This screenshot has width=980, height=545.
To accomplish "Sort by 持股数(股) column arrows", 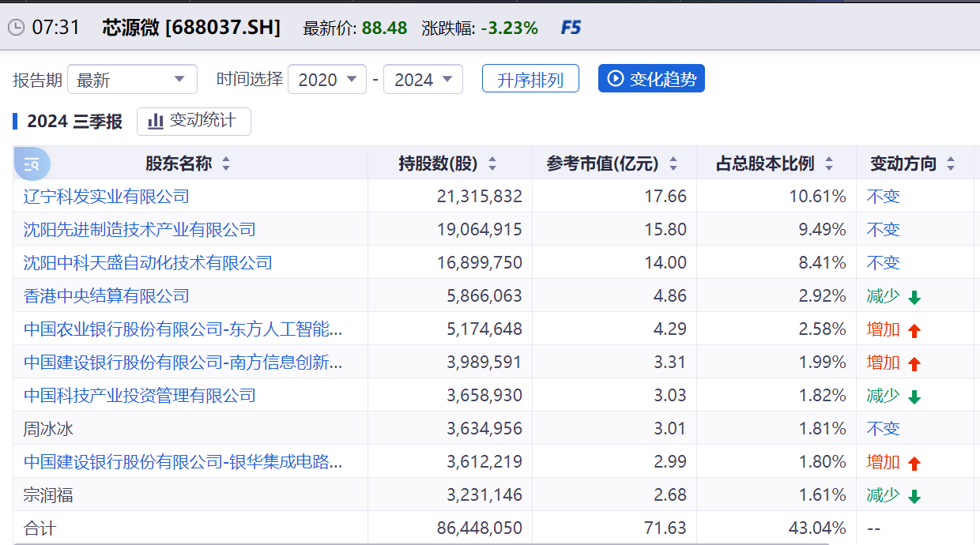I will [492, 163].
